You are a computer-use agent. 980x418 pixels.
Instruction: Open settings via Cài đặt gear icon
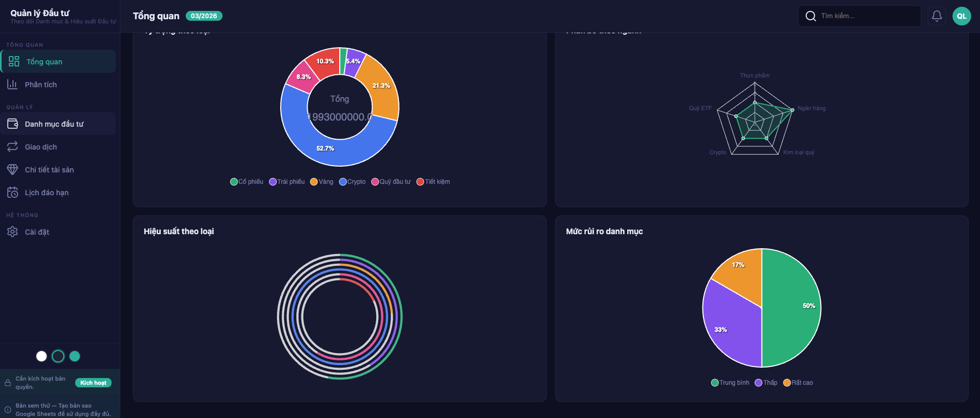[x=12, y=232]
